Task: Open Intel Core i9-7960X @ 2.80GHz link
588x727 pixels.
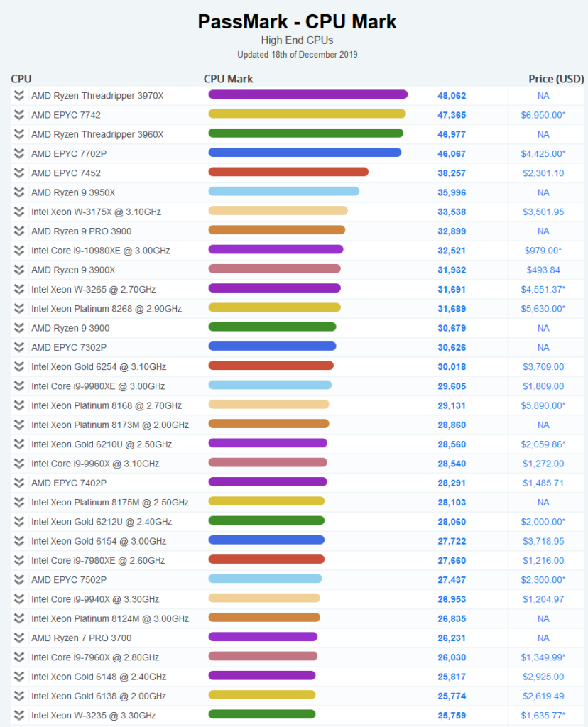Action: click(95, 657)
